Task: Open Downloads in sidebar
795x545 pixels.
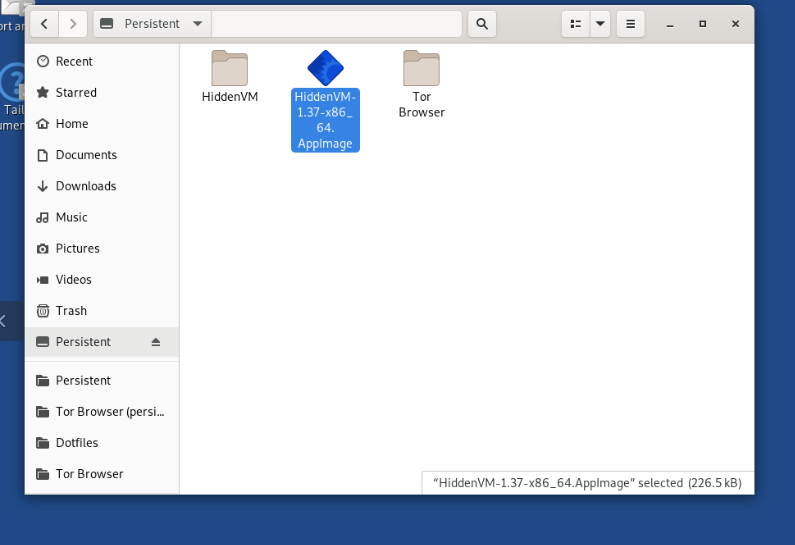Action: (102, 186)
